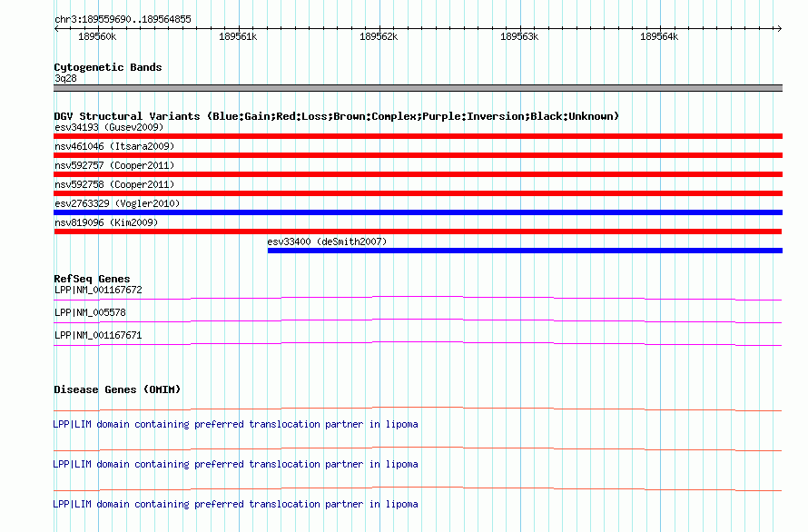Open the second LPP|LIM domain OMIM link
The height and width of the screenshot is (532, 808).
(235, 464)
